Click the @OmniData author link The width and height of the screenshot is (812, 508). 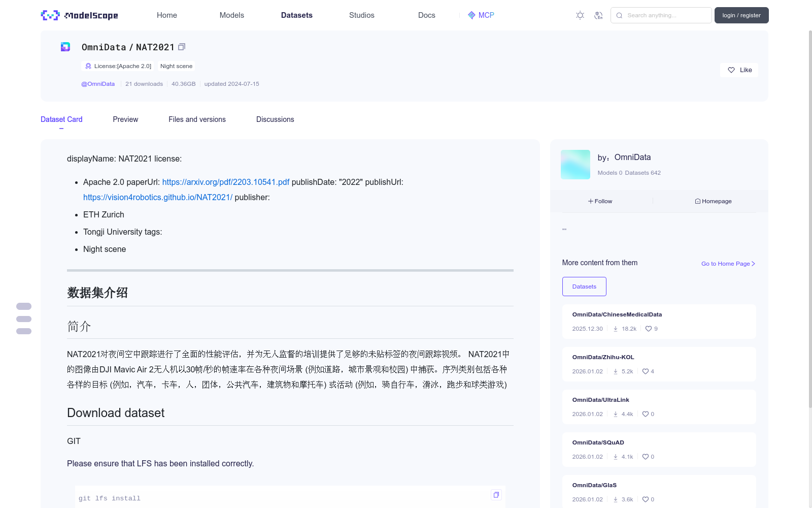pos(98,84)
